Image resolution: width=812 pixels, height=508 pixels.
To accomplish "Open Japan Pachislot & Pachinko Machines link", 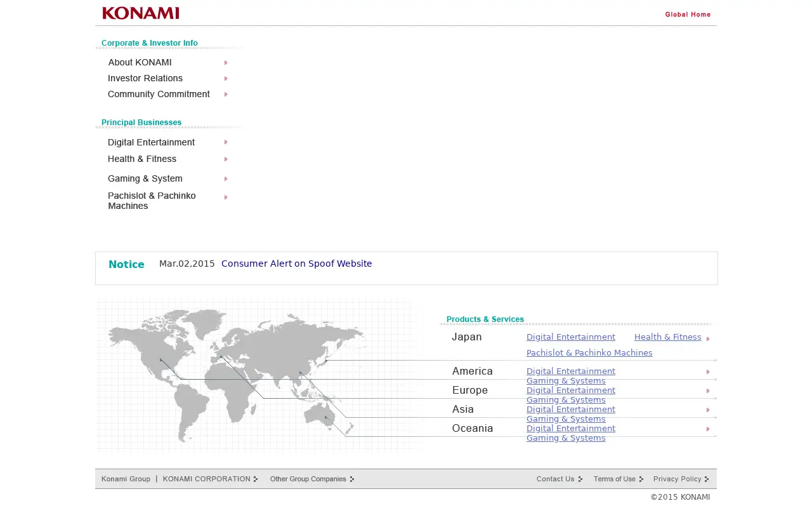I will pyautogui.click(x=589, y=353).
